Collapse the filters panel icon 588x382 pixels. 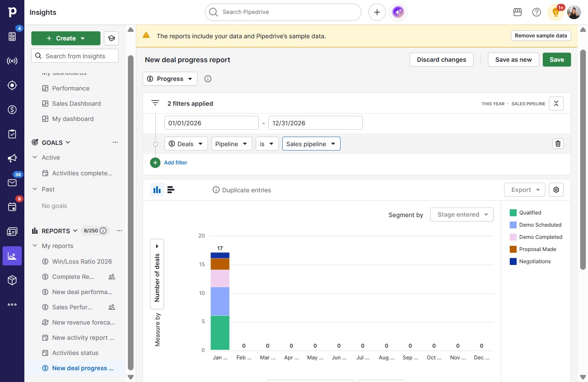556,104
